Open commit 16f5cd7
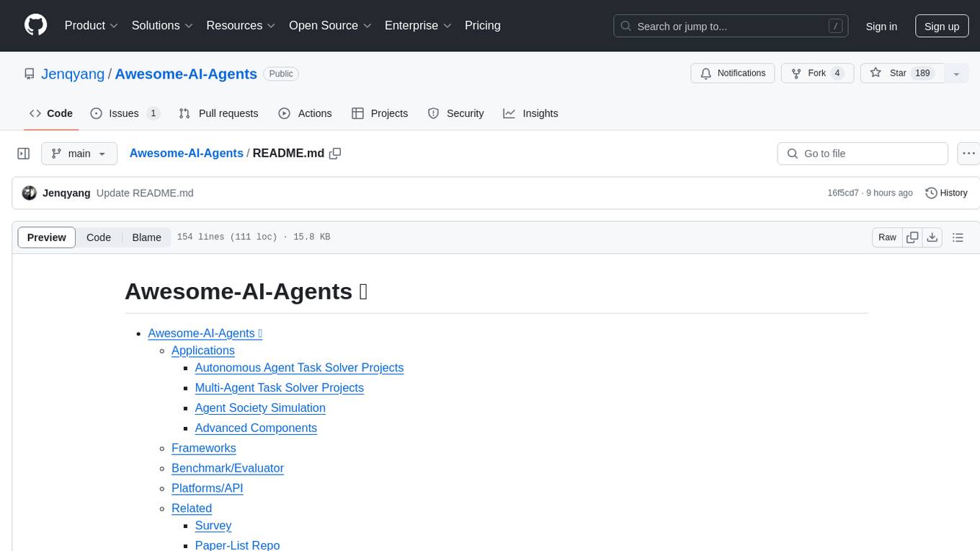Image resolution: width=980 pixels, height=551 pixels. 843,193
